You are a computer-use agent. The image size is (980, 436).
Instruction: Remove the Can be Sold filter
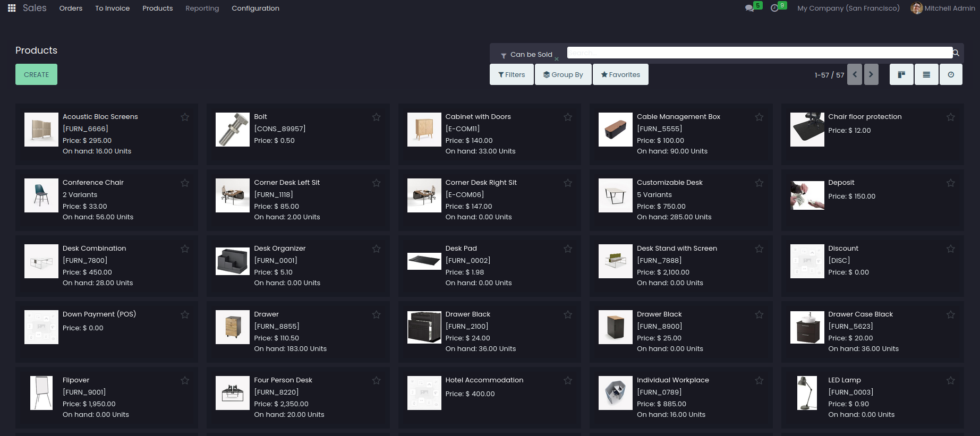pos(557,59)
